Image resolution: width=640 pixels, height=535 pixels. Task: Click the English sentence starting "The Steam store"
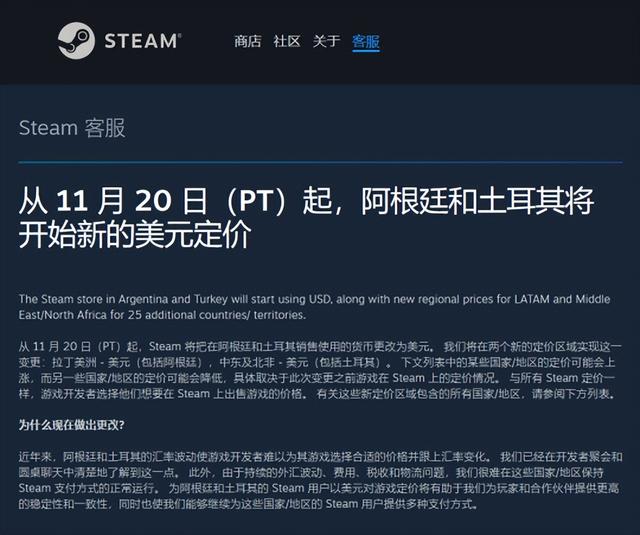point(314,307)
